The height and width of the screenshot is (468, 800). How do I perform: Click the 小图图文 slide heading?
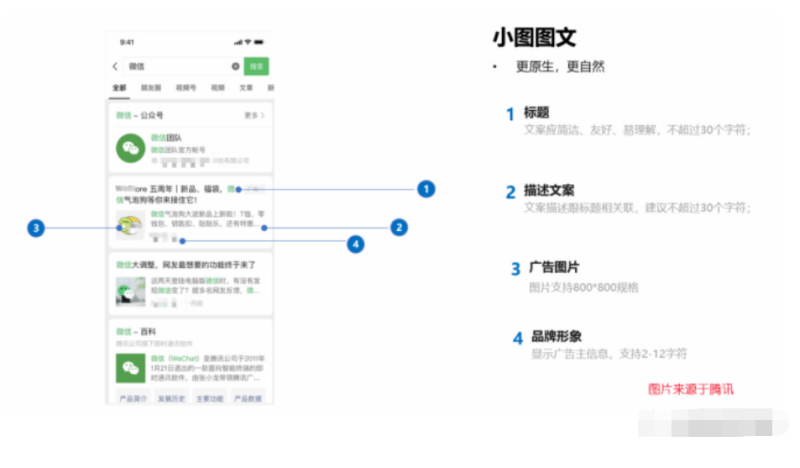click(x=534, y=38)
